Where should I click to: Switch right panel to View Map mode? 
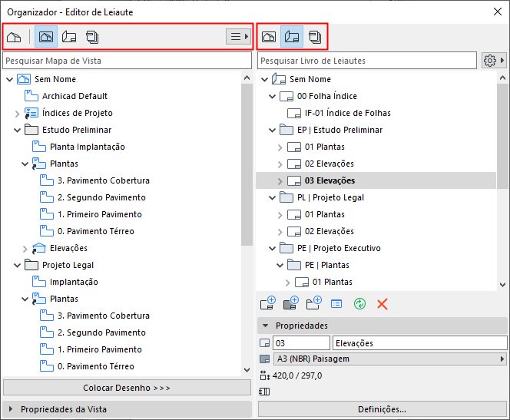tap(269, 36)
